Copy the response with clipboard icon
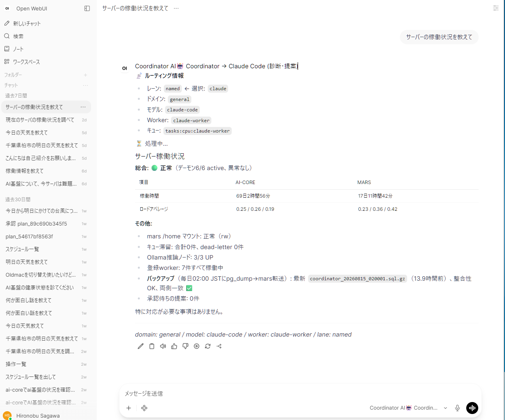505x420 pixels. tap(152, 346)
